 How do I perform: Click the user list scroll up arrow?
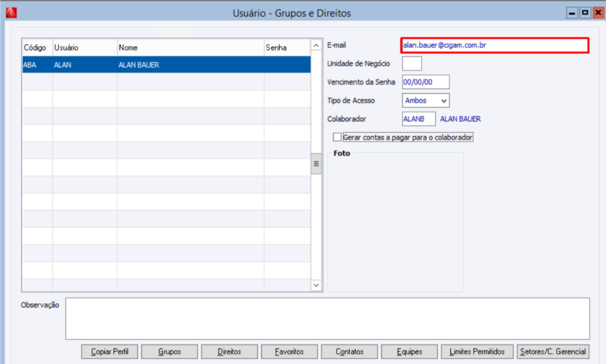(316, 45)
